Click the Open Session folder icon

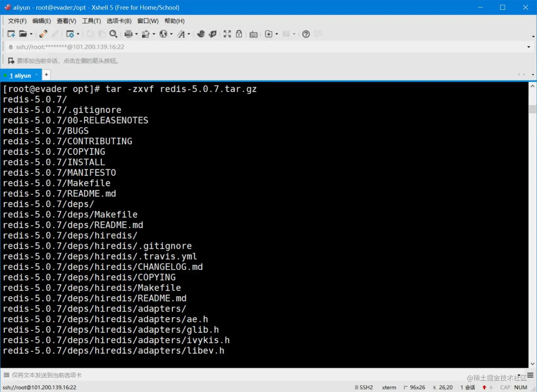(x=23, y=34)
